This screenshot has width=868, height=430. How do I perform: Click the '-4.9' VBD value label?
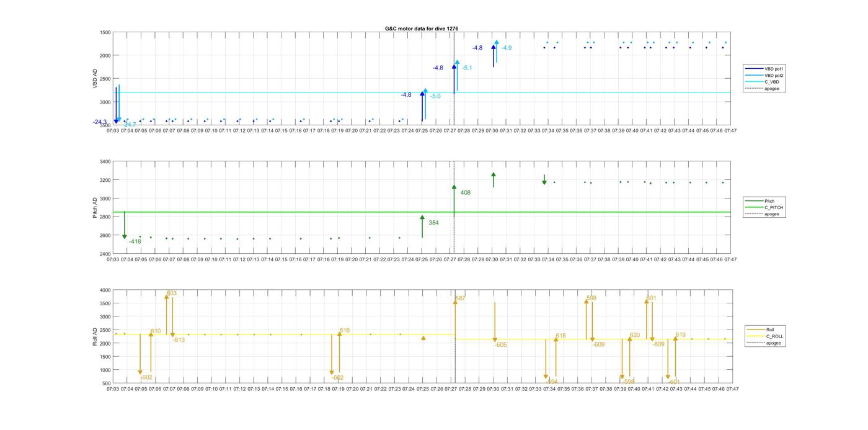point(506,48)
